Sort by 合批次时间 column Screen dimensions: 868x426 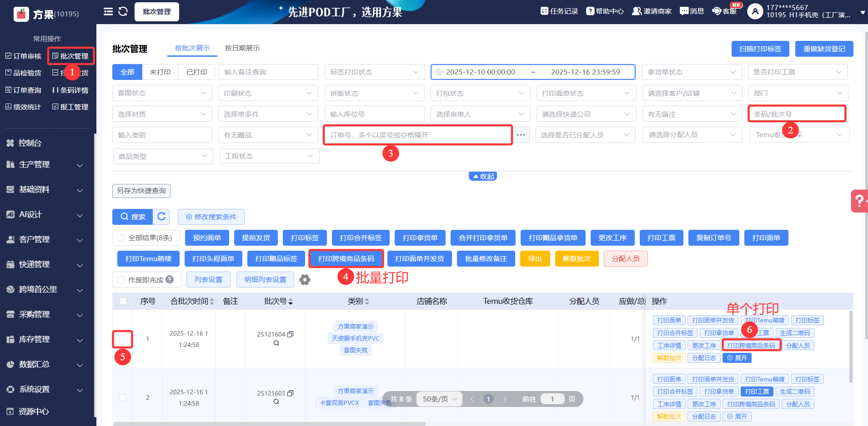tap(211, 302)
